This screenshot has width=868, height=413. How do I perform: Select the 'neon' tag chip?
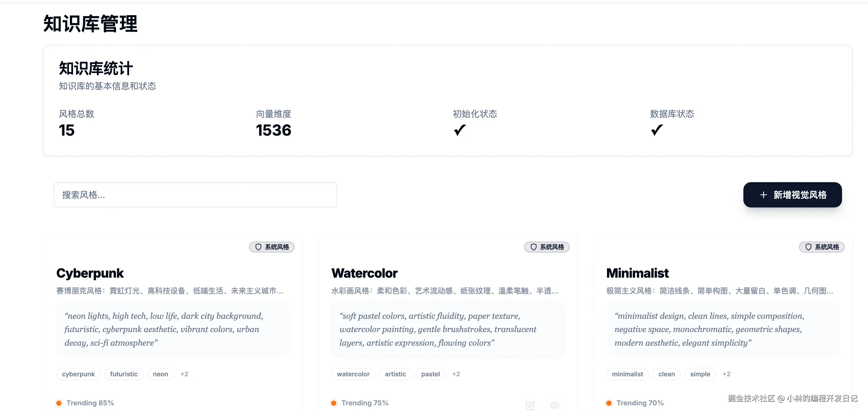click(160, 374)
